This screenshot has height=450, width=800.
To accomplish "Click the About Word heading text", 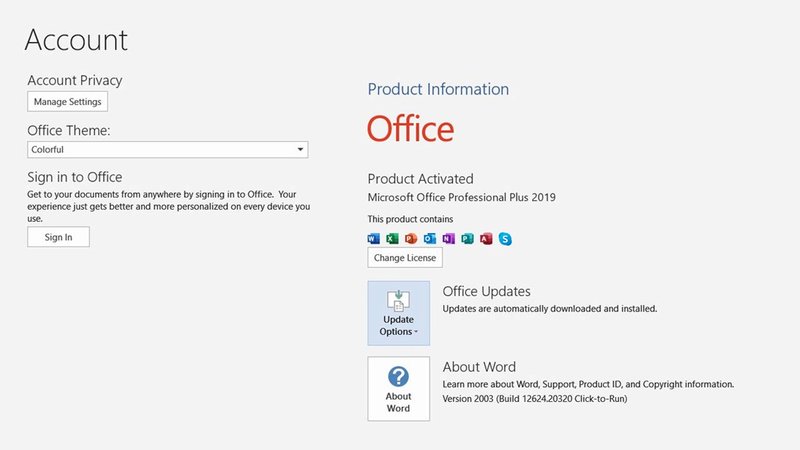I will (479, 367).
